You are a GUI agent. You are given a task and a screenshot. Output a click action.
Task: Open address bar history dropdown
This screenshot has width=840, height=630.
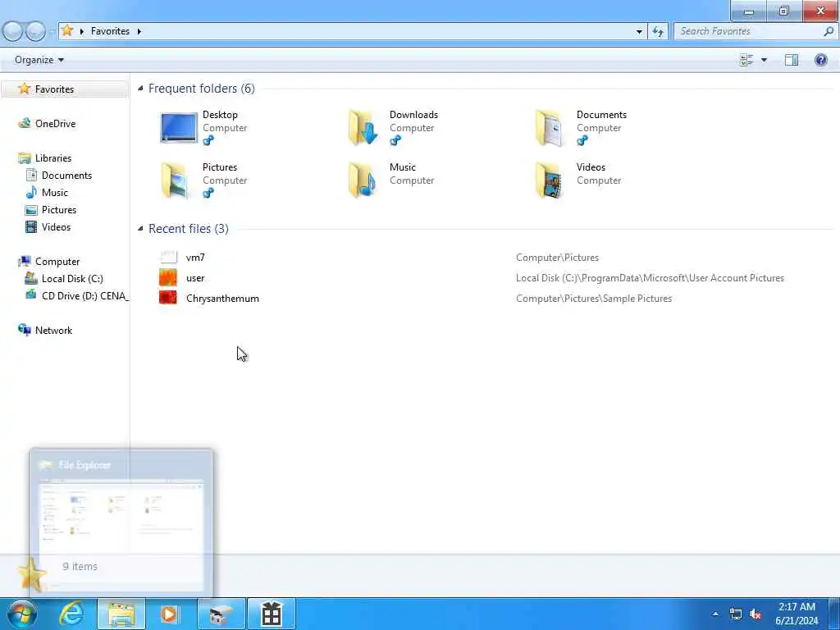tap(639, 32)
